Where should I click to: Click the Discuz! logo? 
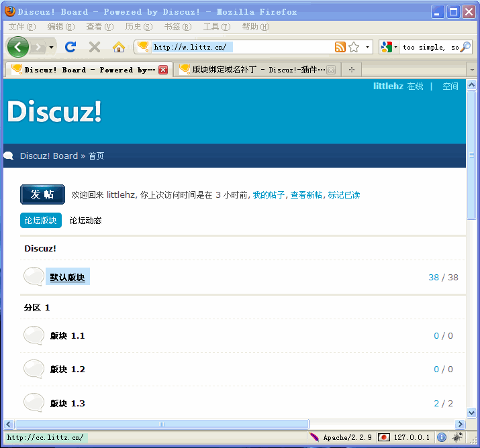pos(54,111)
